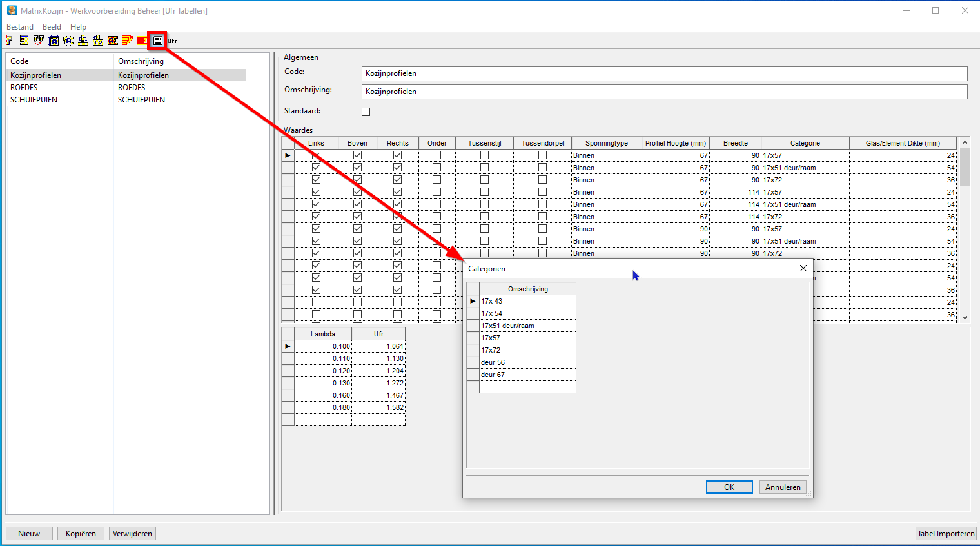The height and width of the screenshot is (546, 980).
Task: Click the yellow AE toolbar icon
Action: click(113, 40)
